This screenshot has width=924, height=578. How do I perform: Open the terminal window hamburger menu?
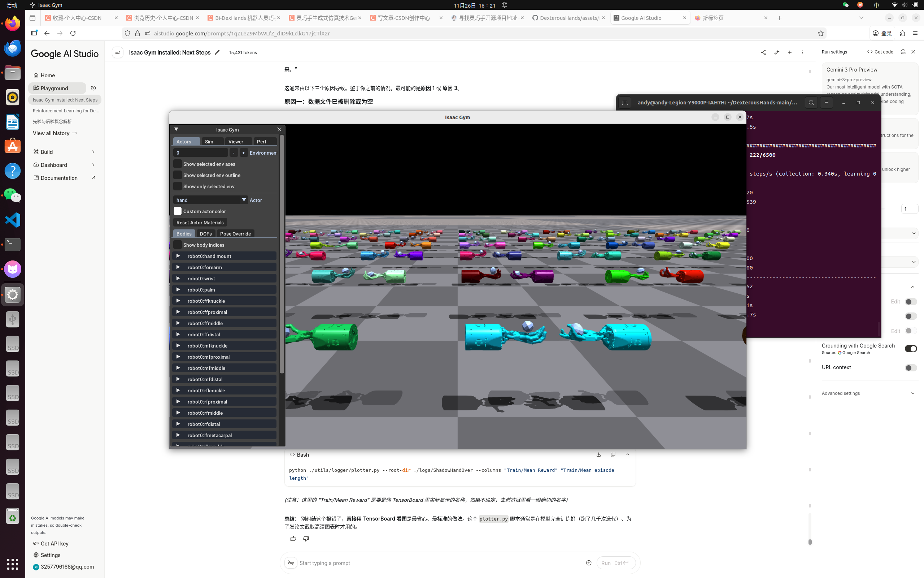(x=827, y=103)
